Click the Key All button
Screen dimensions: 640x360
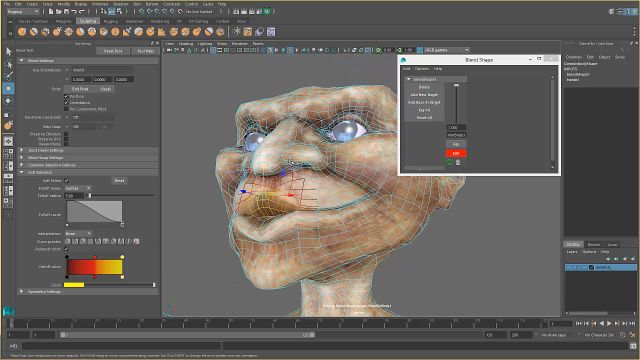point(424,110)
